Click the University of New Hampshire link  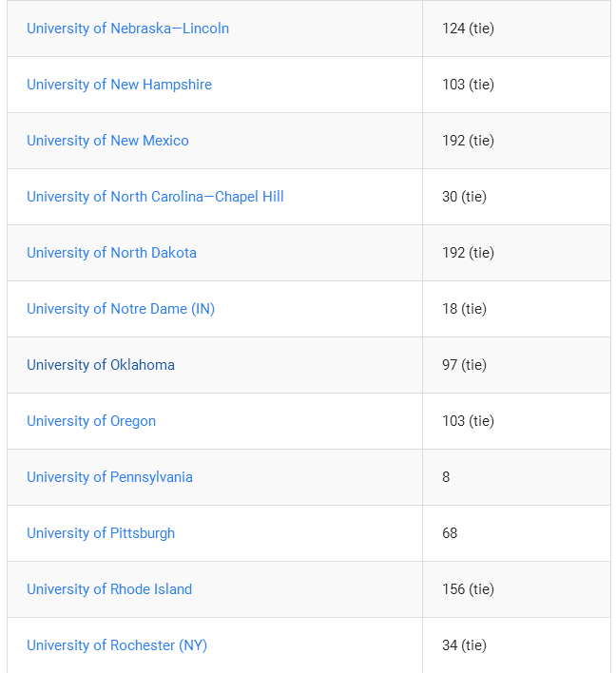pos(120,85)
